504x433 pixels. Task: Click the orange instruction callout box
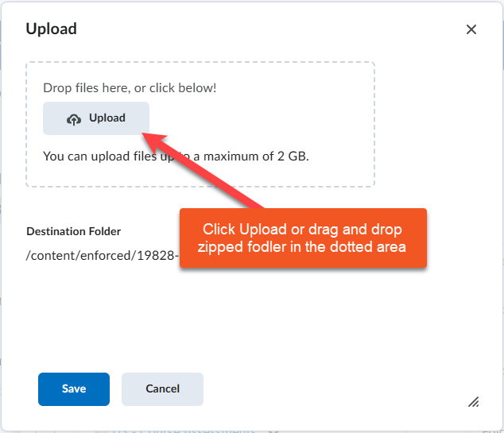[x=304, y=238]
